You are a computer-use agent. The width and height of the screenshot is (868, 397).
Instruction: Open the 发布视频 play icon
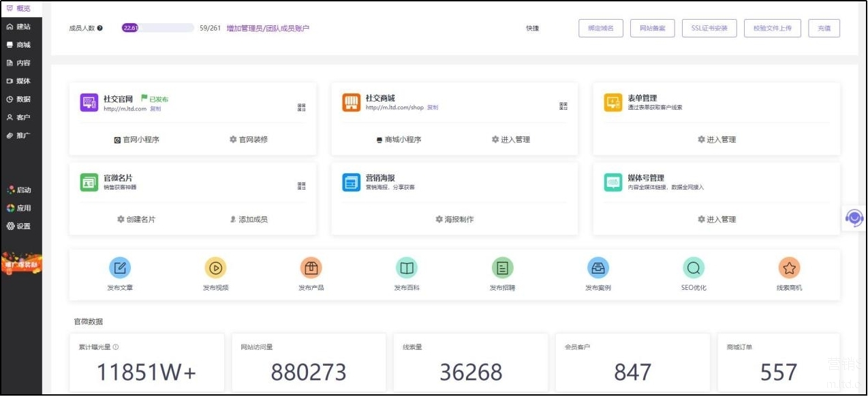(x=215, y=268)
